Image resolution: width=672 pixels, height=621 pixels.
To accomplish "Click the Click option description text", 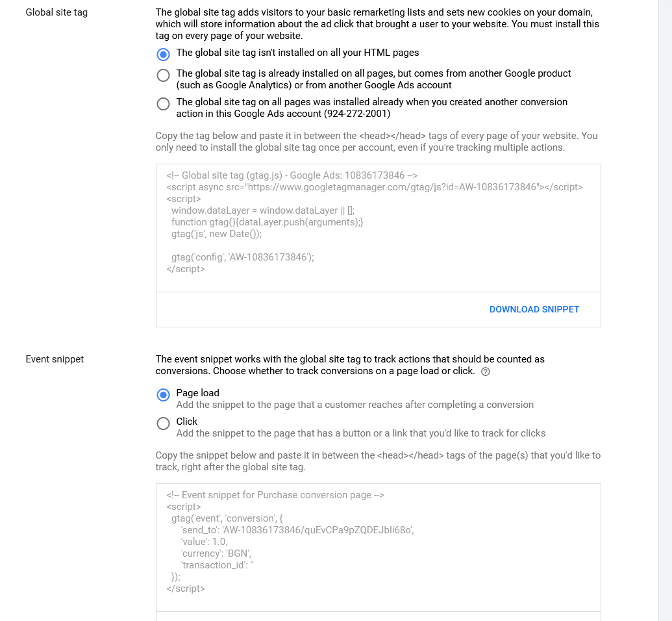I will click(361, 433).
